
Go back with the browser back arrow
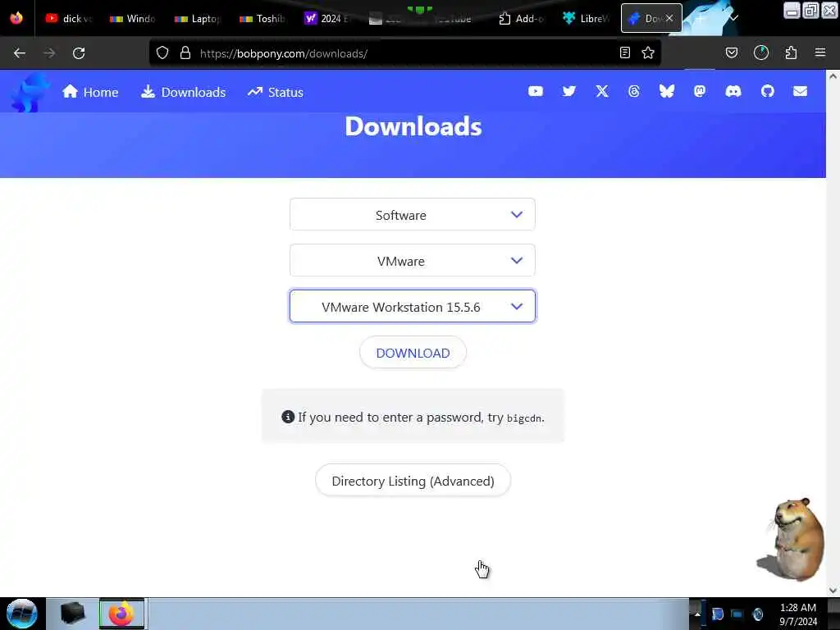click(20, 53)
